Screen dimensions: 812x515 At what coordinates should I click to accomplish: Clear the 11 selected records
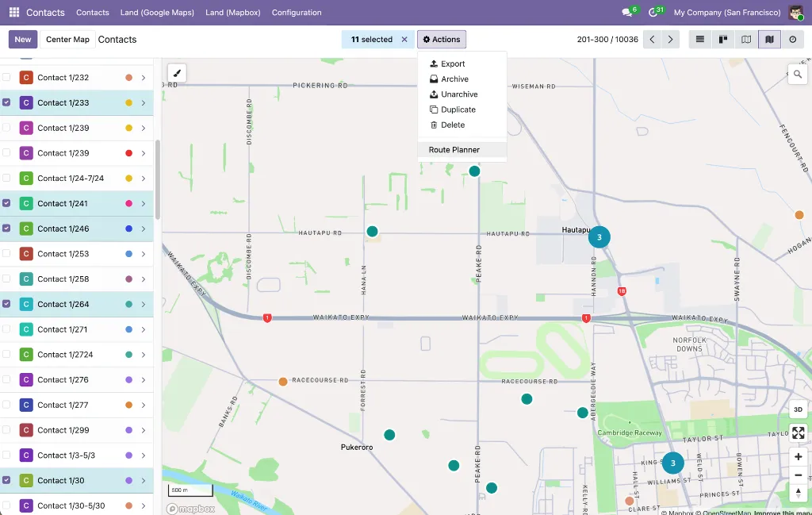pos(404,40)
